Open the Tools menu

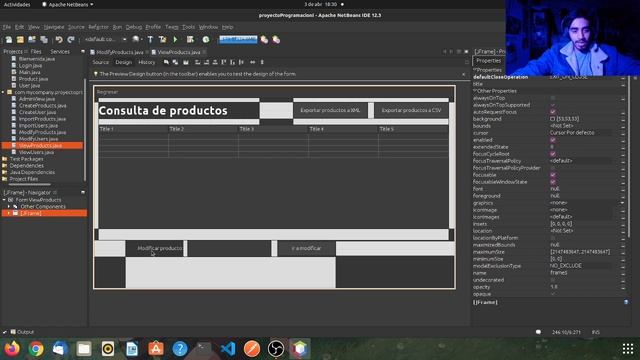pos(188,27)
